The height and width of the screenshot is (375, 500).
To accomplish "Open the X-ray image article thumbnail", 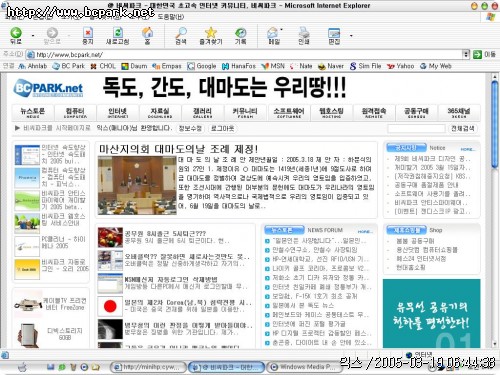I will (110, 329).
